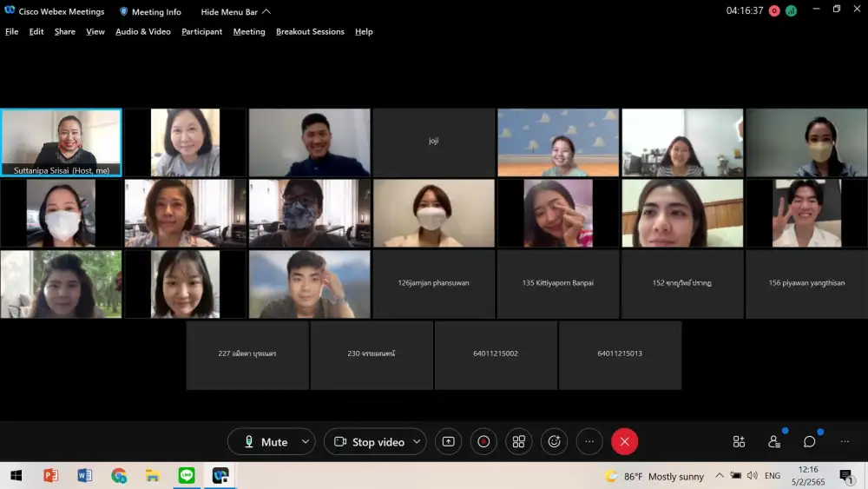868x489 pixels.
Task: Open the Chat panel icon
Action: [809, 441]
